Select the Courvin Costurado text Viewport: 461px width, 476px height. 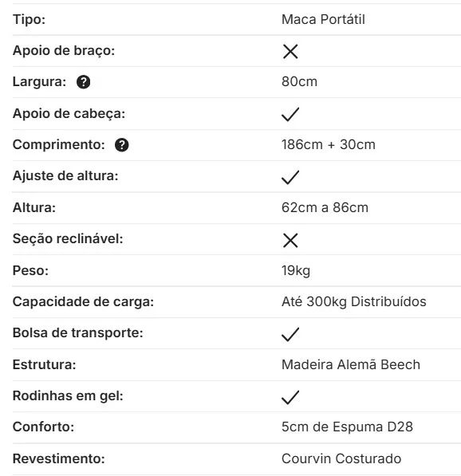point(341,458)
